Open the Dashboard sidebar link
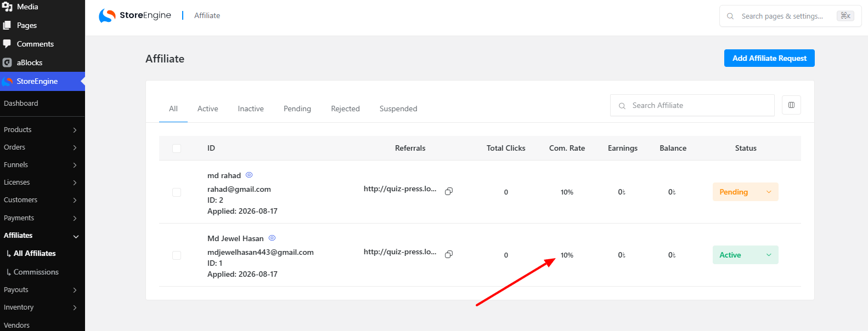This screenshot has width=868, height=331. (21, 103)
